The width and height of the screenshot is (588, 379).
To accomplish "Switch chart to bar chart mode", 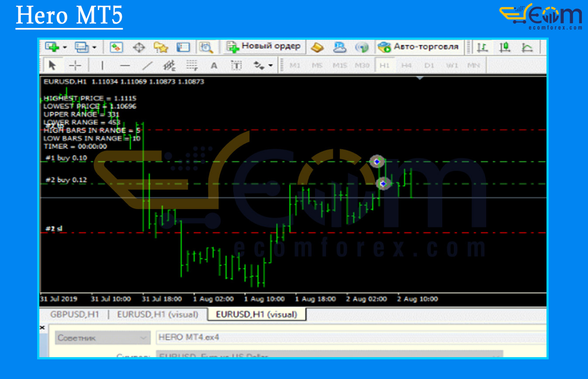I will (x=482, y=47).
